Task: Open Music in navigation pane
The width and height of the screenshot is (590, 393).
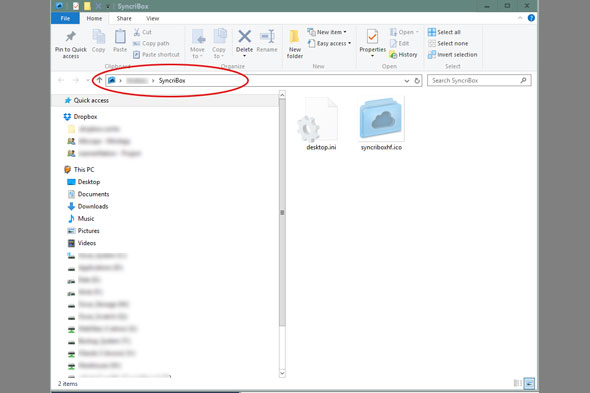Action: (x=81, y=219)
